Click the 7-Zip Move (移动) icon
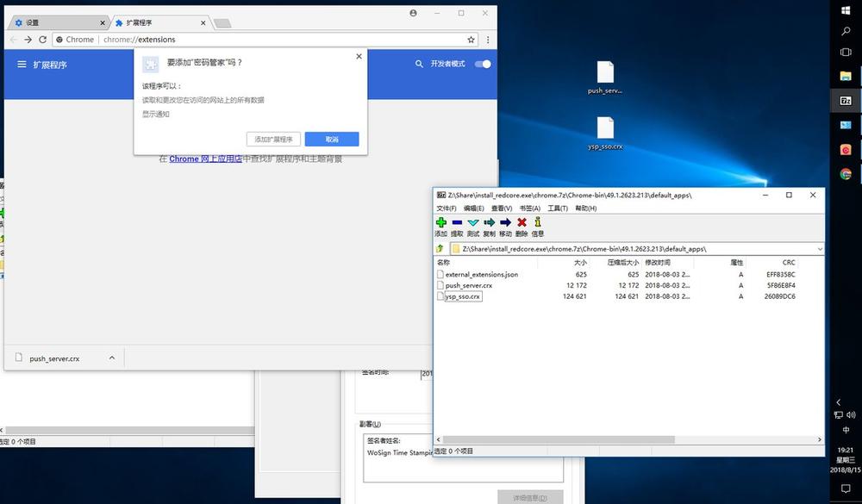 (505, 223)
